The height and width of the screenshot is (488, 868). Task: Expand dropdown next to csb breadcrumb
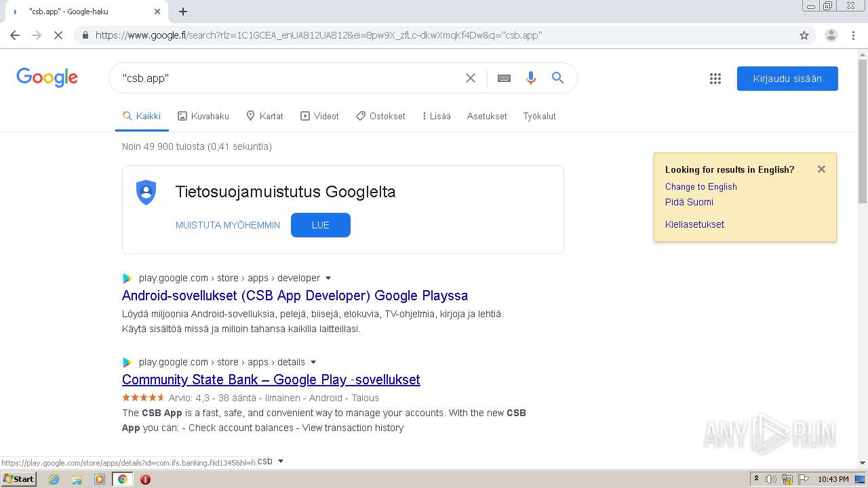pyautogui.click(x=281, y=462)
